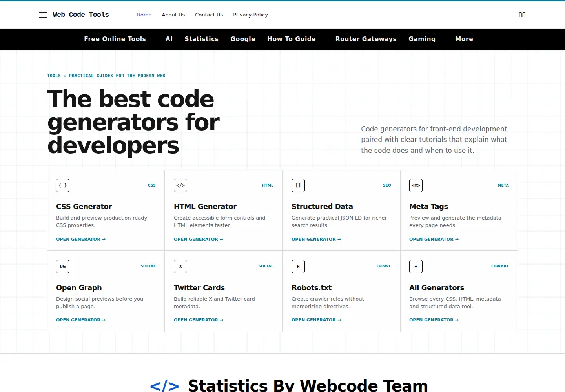Visit the Contact Us page
The height and width of the screenshot is (392, 565).
209,15
